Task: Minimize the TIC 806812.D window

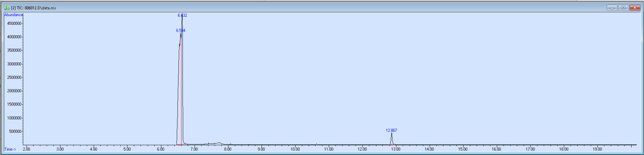Action: (612, 8)
